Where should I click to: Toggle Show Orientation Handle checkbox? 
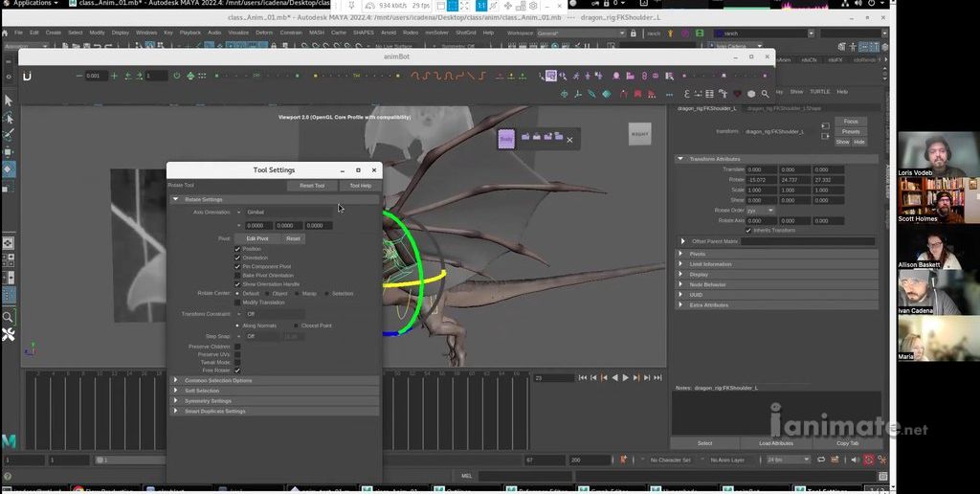point(237,284)
